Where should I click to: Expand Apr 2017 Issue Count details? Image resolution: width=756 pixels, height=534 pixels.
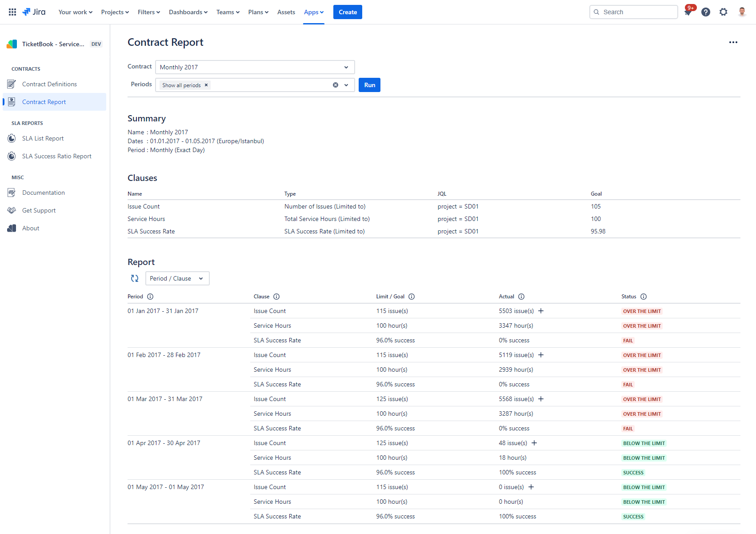(x=534, y=443)
